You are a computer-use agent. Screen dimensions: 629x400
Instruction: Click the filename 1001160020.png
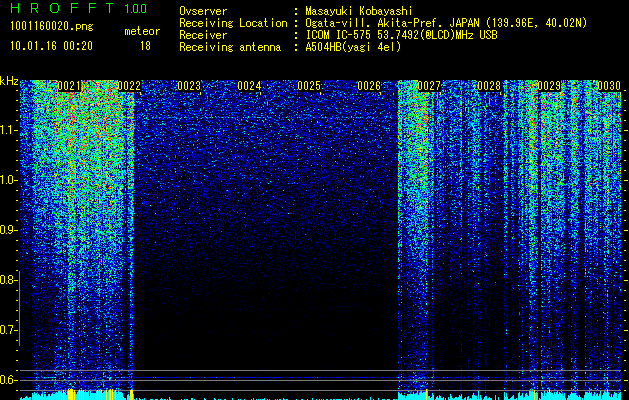pos(52,26)
